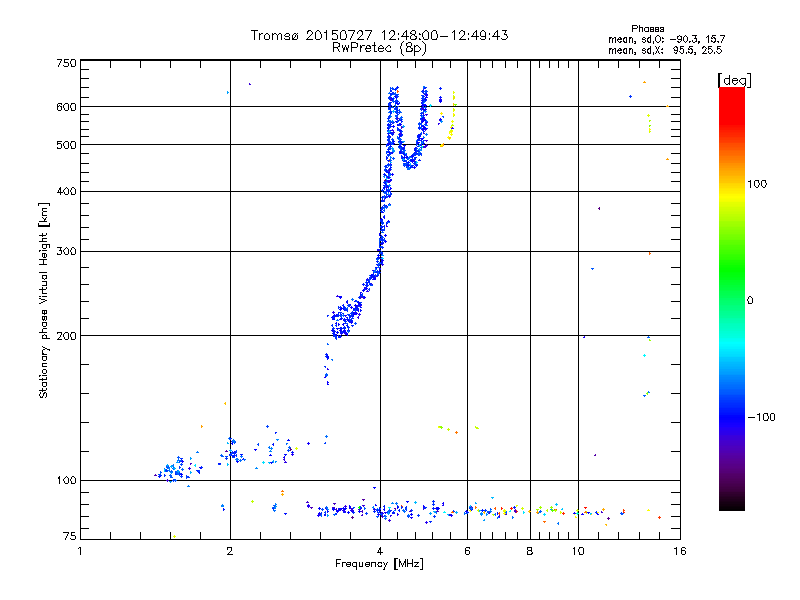Click the 'Stationary phase Virtual Height [km]' label
800x600 pixels.
44,300
